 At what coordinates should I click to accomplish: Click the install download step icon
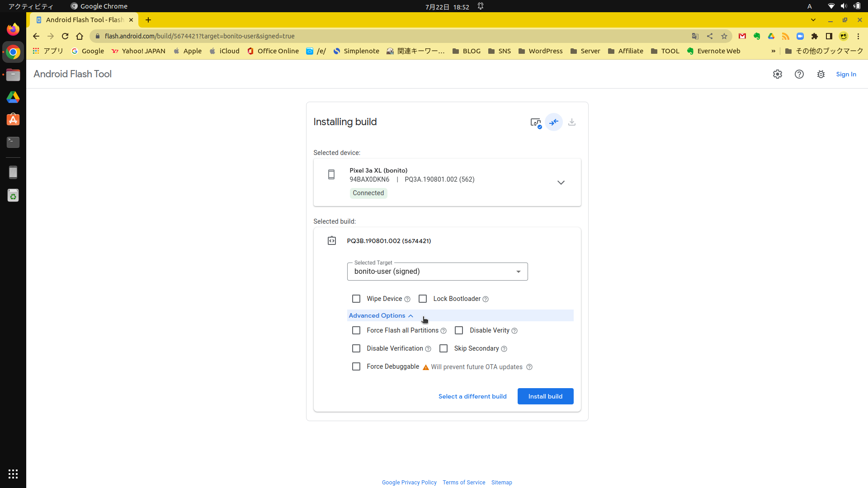click(x=572, y=122)
